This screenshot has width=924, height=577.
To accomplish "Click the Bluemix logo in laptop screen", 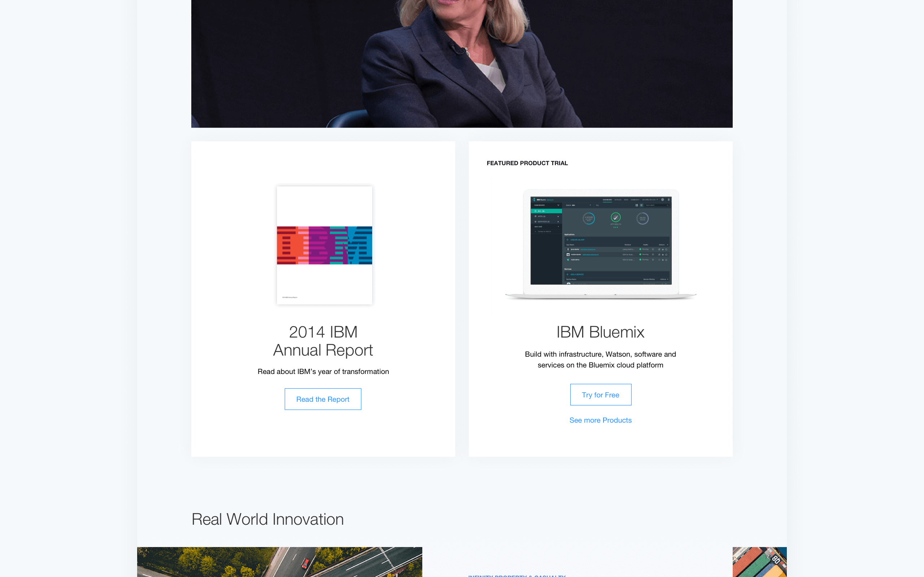I will click(x=535, y=199).
